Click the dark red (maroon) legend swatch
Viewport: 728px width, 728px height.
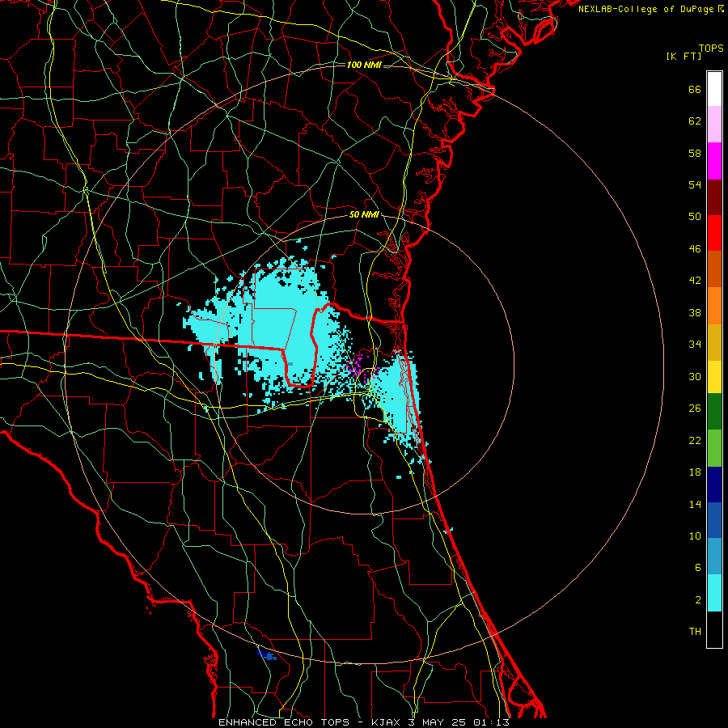(714, 197)
